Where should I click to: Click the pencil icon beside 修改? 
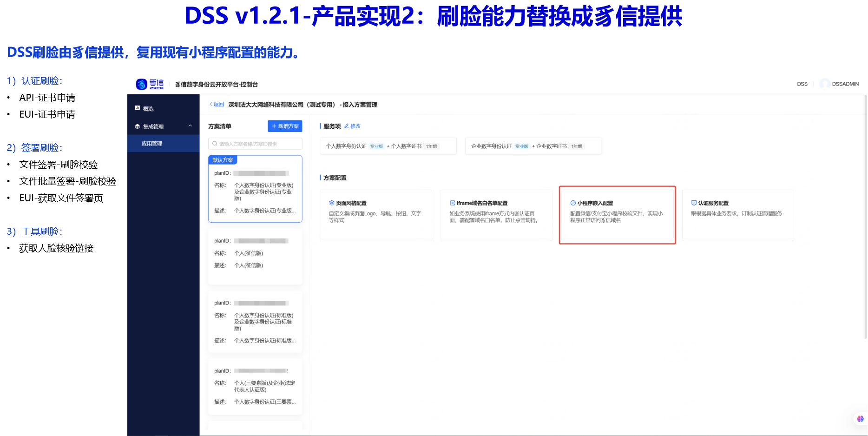pyautogui.click(x=347, y=126)
